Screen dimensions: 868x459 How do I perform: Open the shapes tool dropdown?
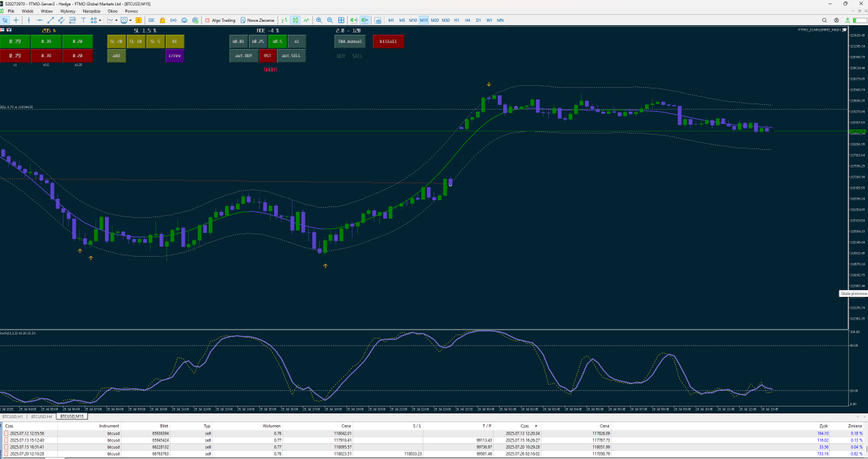click(100, 20)
